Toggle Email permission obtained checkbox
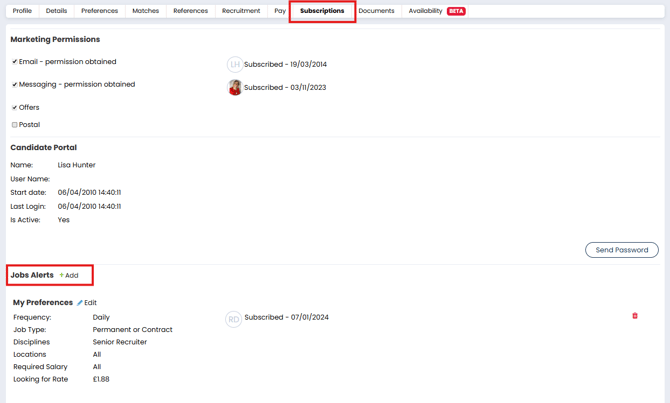This screenshot has height=403, width=670. (x=15, y=62)
